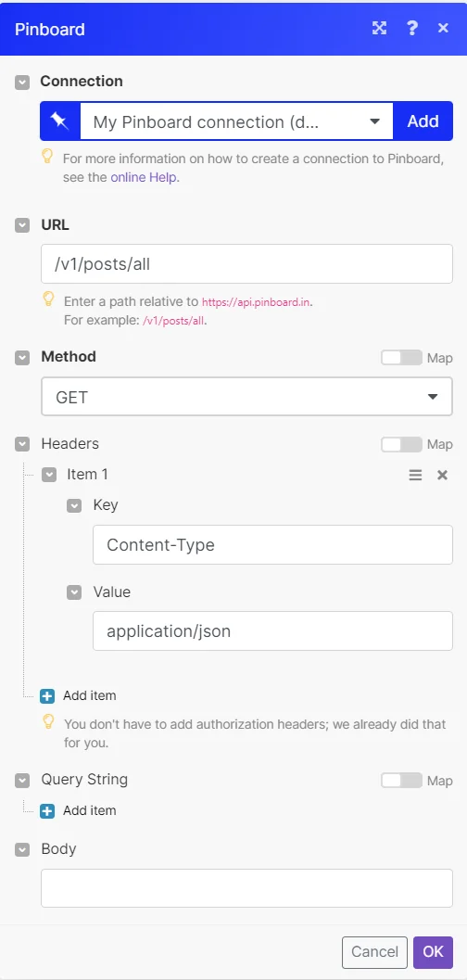The image size is (467, 980).
Task: Toggle the Map switch for Method
Action: 401,358
